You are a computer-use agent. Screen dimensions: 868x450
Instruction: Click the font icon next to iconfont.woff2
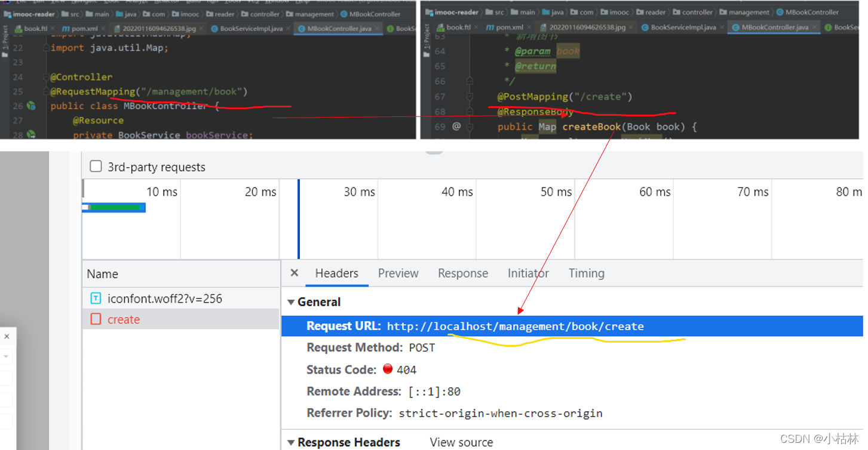pyautogui.click(x=96, y=298)
